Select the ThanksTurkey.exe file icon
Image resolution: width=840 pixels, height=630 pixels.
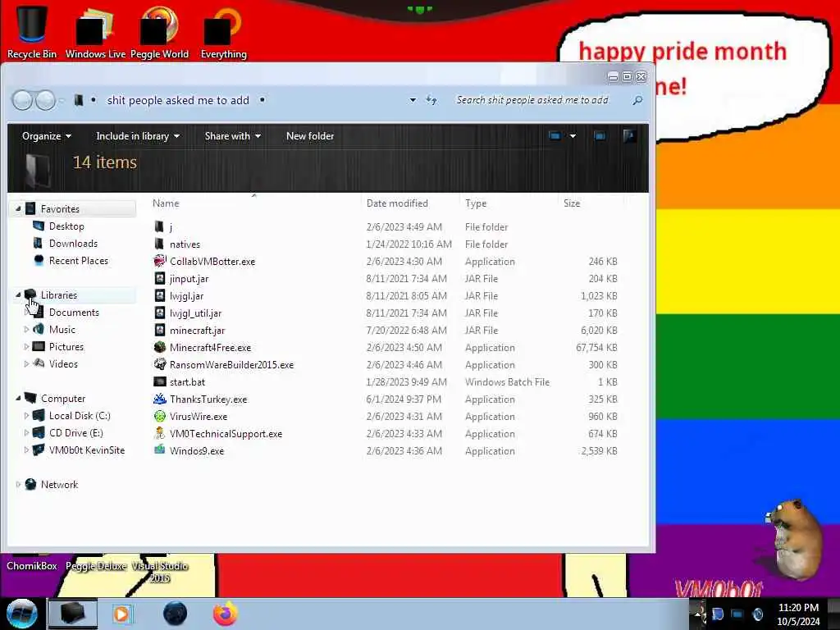coord(160,399)
